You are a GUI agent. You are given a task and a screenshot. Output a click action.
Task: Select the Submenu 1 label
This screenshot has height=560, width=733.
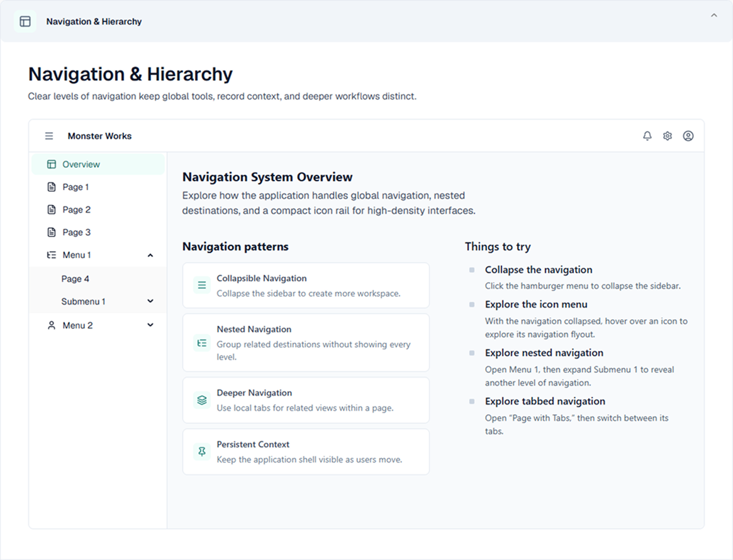pyautogui.click(x=83, y=301)
